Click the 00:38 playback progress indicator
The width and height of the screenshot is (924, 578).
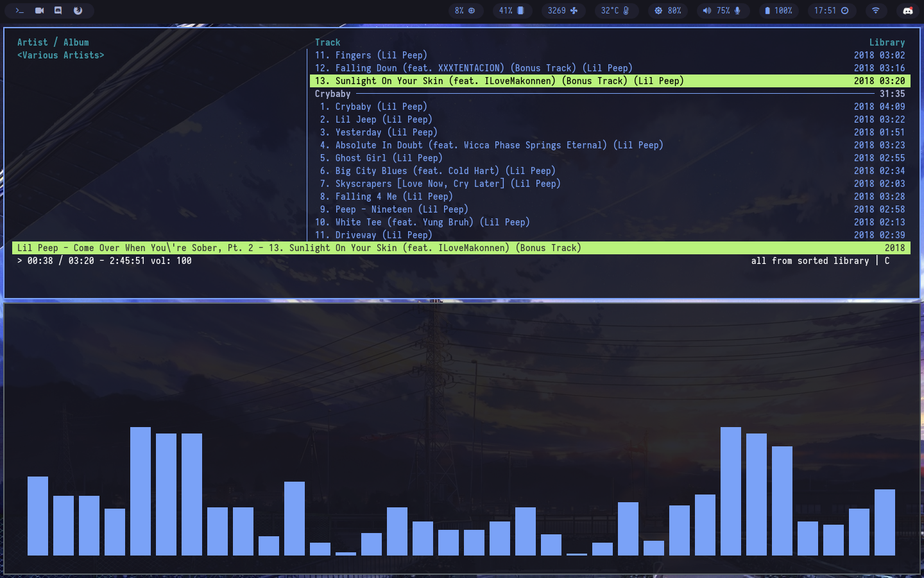click(41, 261)
